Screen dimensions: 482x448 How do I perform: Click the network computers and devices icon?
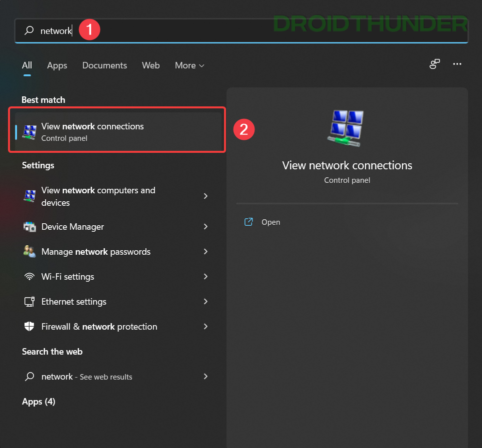coord(29,196)
